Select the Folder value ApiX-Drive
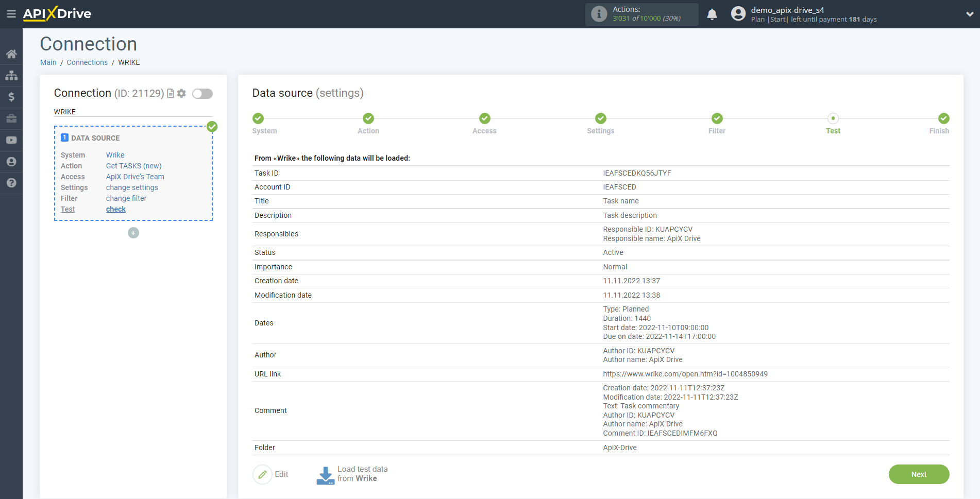Screen dimensions: 980x499 click(620, 448)
